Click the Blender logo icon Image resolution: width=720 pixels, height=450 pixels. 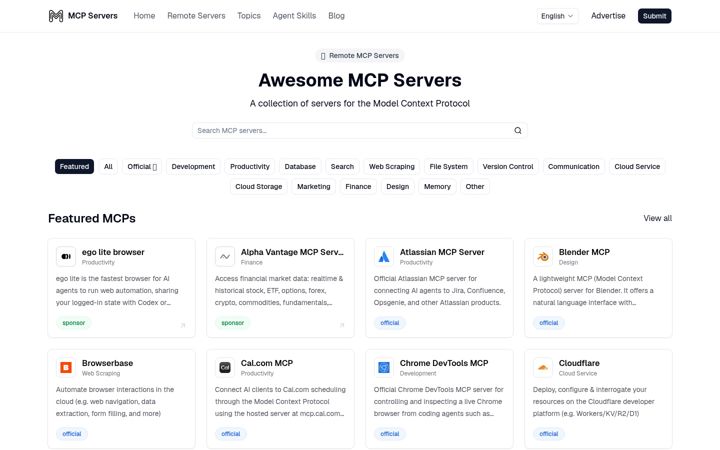(x=543, y=256)
